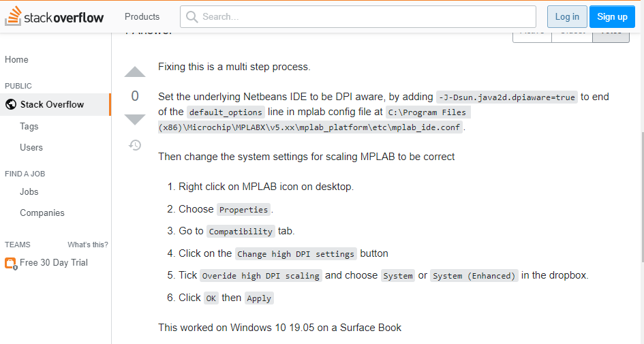Click the "What's this?" teams link

88,245
